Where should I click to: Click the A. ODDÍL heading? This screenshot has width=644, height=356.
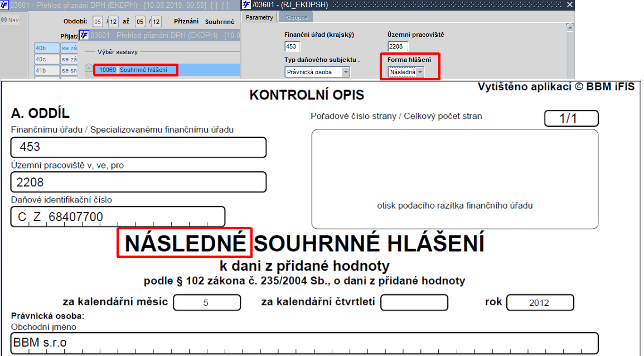(40, 113)
